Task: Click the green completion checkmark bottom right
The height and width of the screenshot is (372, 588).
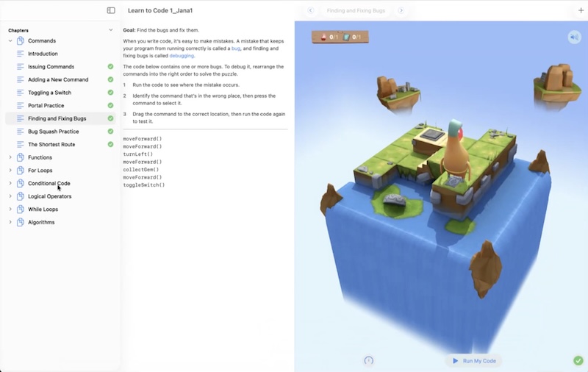Action: (578, 360)
